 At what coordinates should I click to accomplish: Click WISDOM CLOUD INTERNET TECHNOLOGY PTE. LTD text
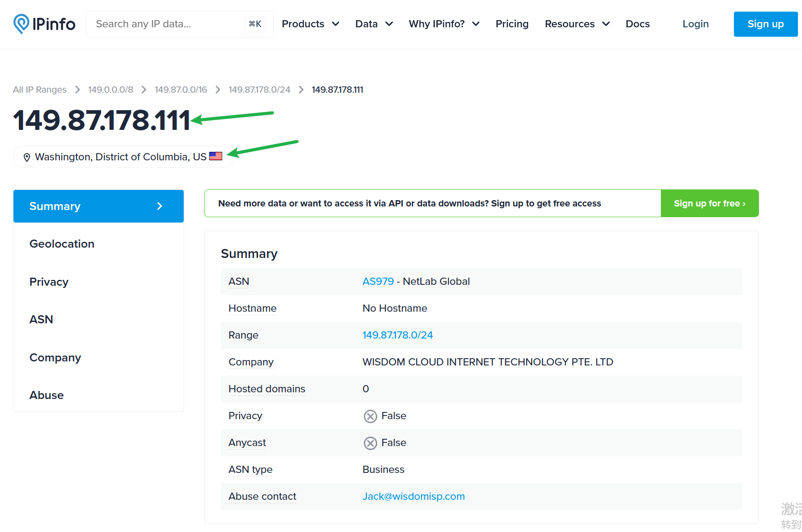pyautogui.click(x=487, y=362)
